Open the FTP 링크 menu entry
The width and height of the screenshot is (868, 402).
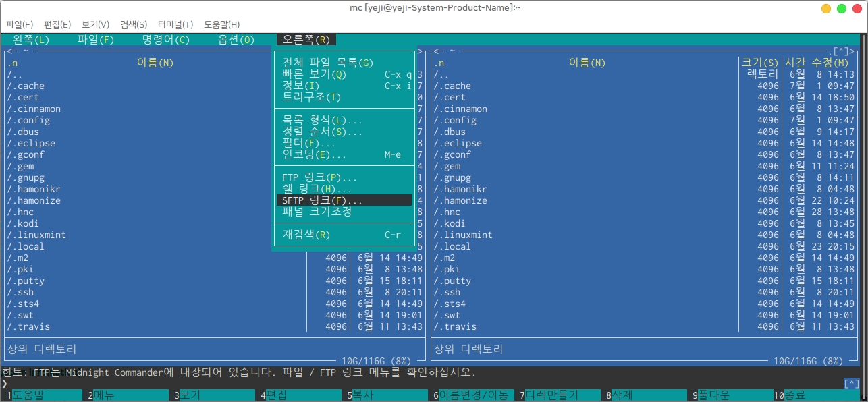[x=319, y=178]
